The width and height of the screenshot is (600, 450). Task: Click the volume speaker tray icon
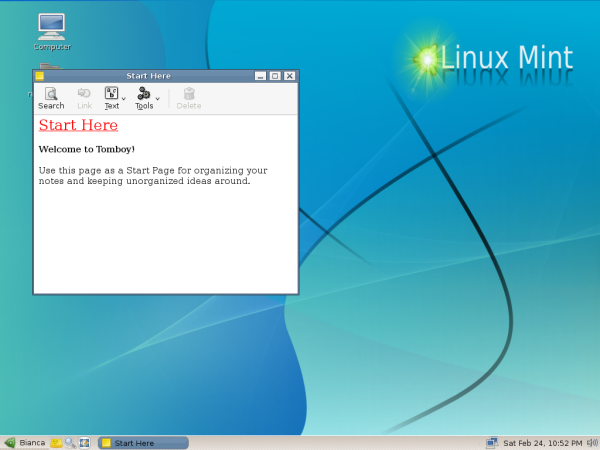tap(591, 442)
